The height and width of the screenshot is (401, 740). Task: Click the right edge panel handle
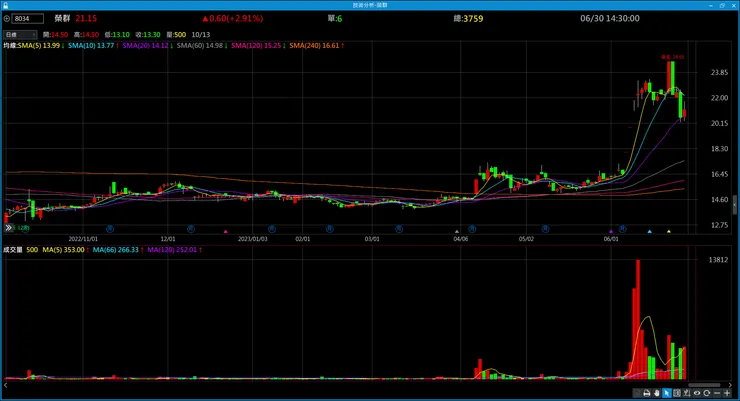[x=735, y=206]
